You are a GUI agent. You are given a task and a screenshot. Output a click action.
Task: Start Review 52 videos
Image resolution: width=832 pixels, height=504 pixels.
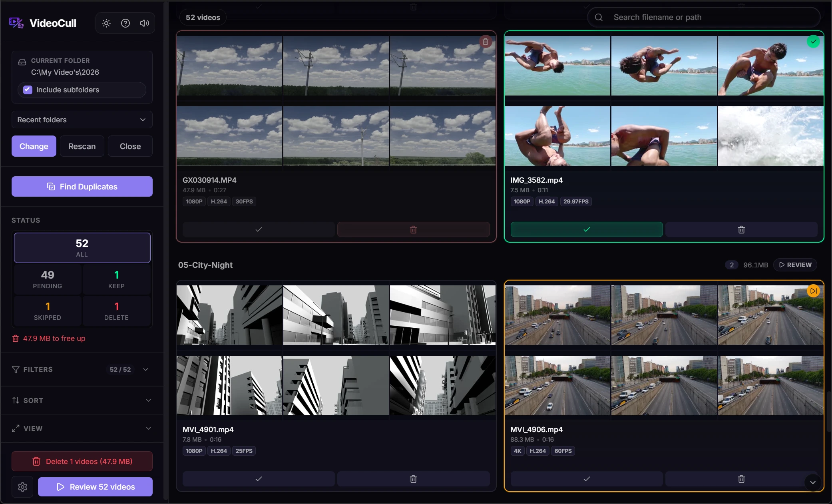(95, 487)
